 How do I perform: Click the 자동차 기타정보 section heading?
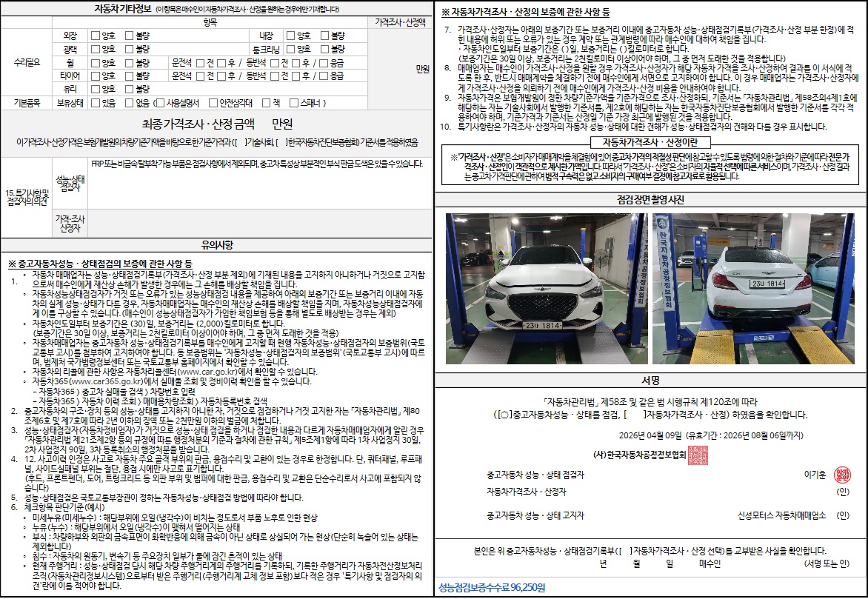(x=121, y=9)
